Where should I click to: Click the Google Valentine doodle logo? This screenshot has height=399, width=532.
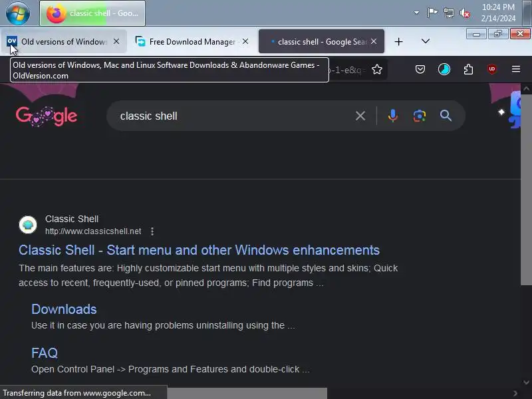[47, 116]
